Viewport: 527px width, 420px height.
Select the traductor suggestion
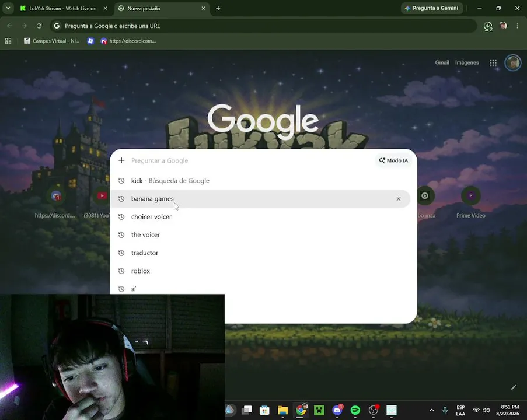tap(260, 253)
